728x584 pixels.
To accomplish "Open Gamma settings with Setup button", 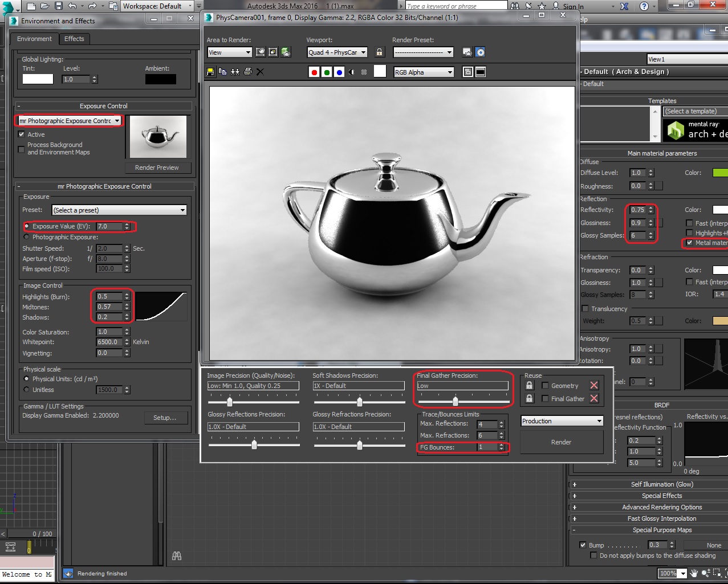I will [x=166, y=418].
